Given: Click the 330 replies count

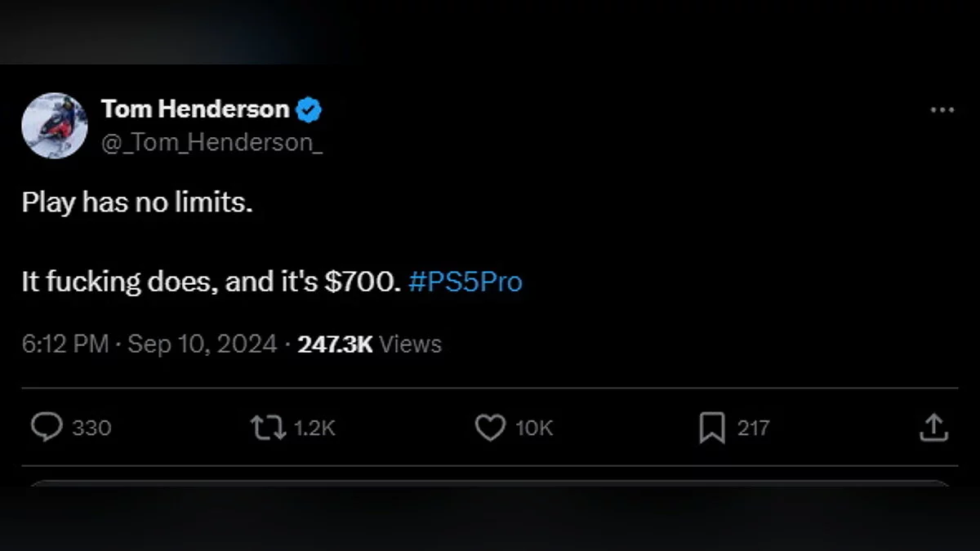Looking at the screenshot, I should [91, 428].
